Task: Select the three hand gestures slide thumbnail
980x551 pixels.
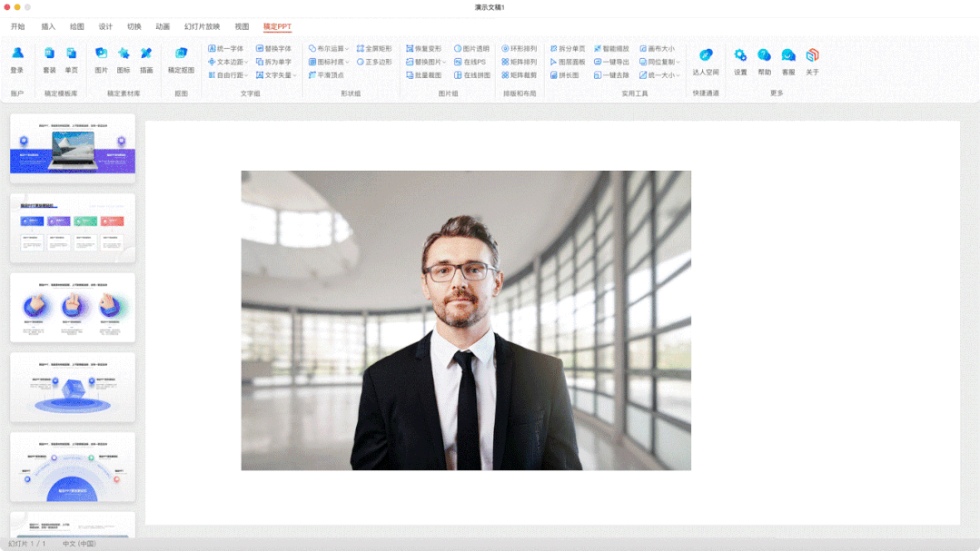Action: pyautogui.click(x=73, y=308)
